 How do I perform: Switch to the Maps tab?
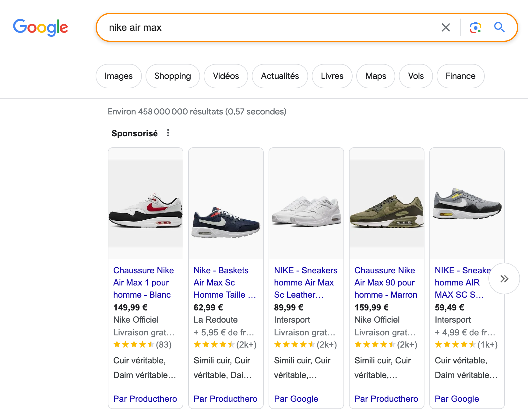click(376, 76)
